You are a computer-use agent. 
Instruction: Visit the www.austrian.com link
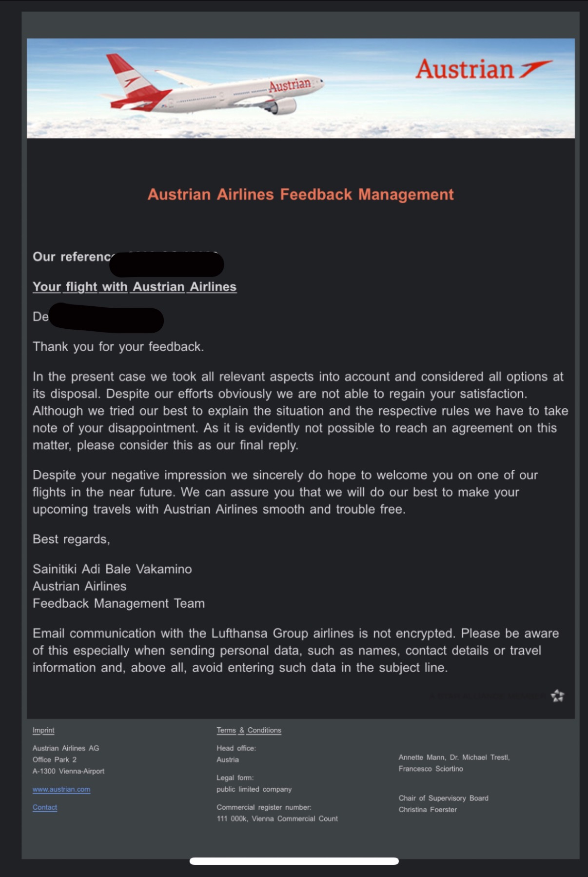pyautogui.click(x=61, y=789)
